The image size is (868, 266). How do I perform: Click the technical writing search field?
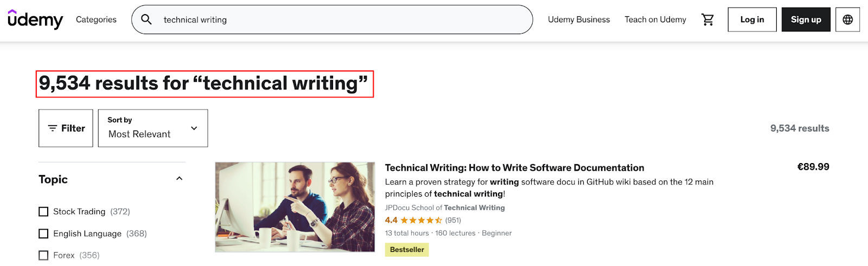point(332,20)
